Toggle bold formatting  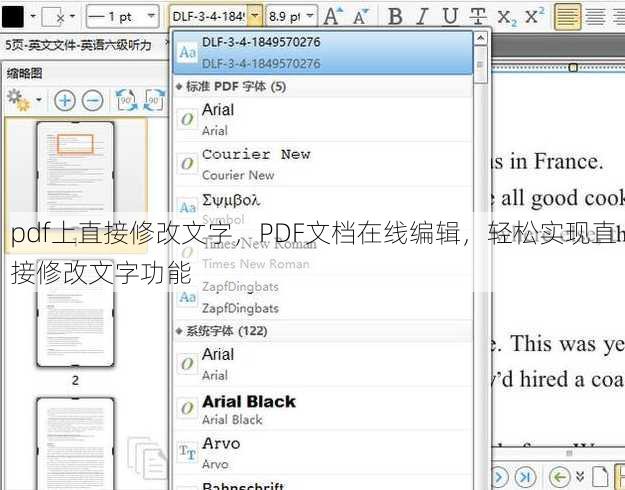pos(395,17)
